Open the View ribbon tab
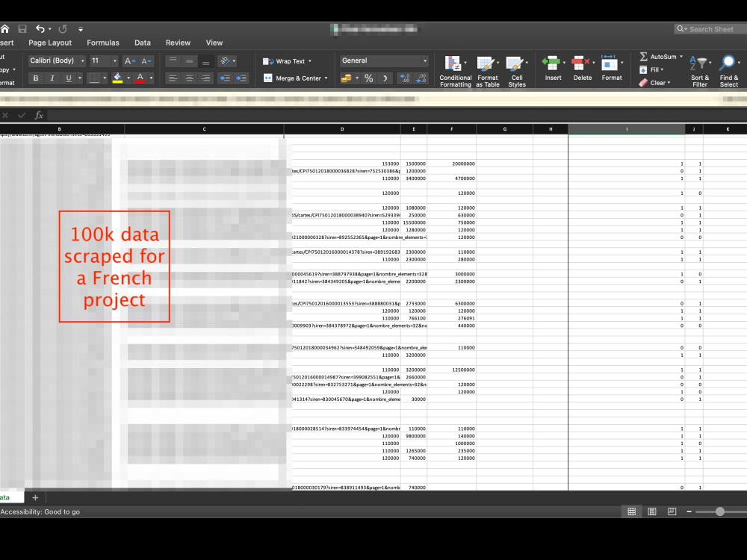The image size is (747, 560). point(214,43)
